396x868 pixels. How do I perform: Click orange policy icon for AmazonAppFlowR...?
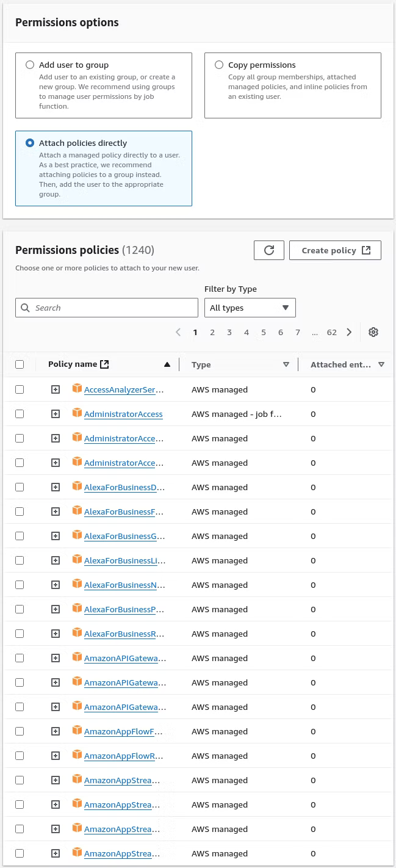tap(77, 755)
